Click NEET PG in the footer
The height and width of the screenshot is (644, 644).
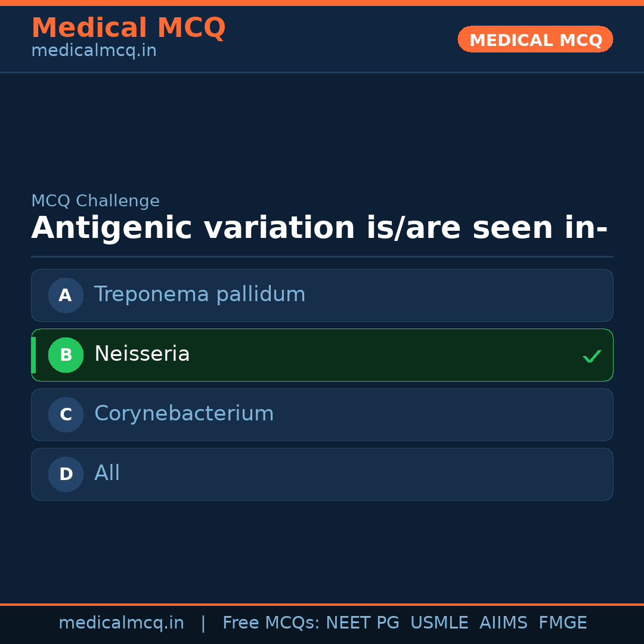(363, 623)
